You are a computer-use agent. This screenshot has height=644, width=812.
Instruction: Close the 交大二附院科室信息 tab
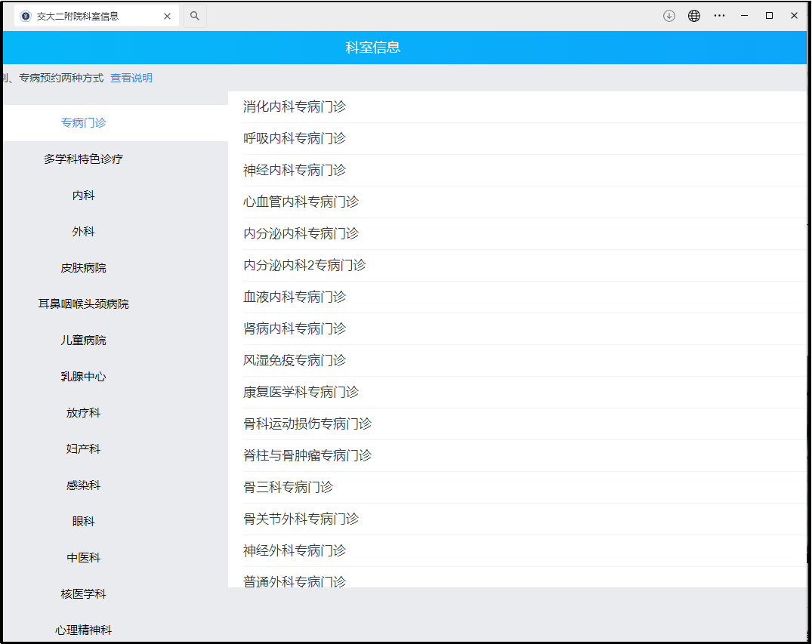click(x=167, y=16)
